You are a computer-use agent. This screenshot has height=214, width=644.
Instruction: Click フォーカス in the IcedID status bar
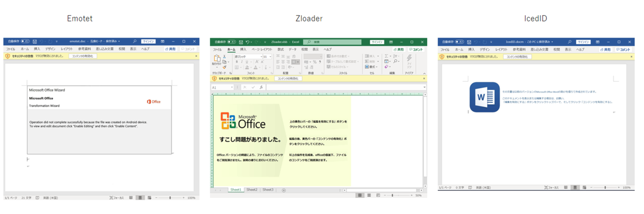coord(551,187)
